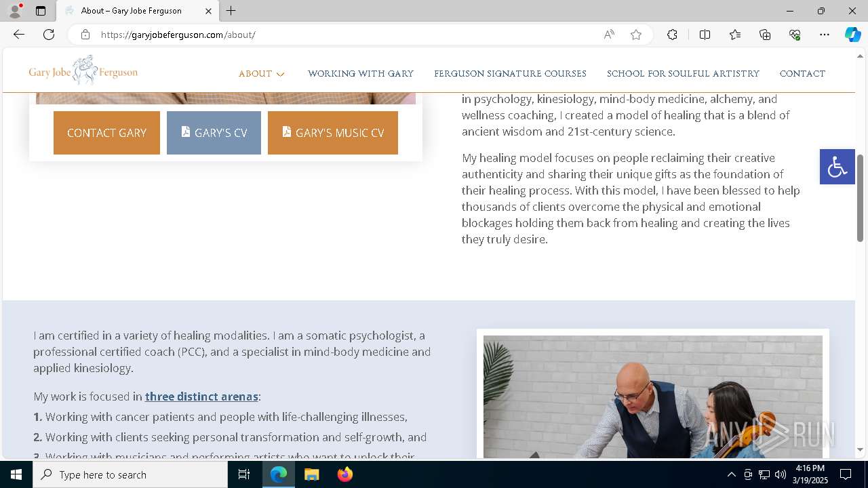
Task: Open Extensions puzzle icon
Action: [672, 35]
